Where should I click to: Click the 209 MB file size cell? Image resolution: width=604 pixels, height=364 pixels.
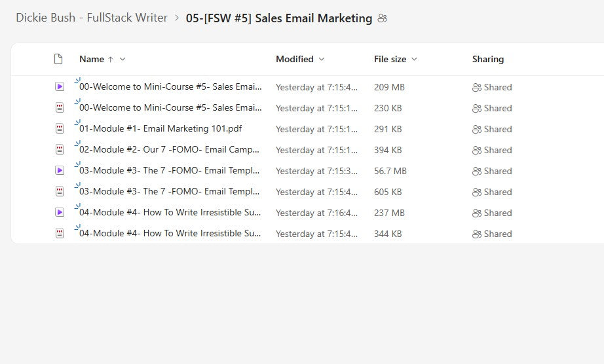coord(389,87)
